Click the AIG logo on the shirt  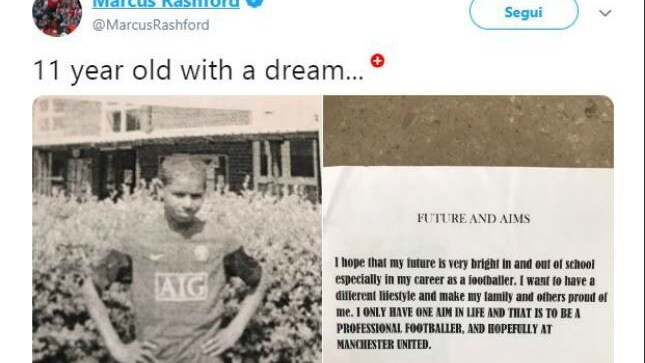pos(181,286)
